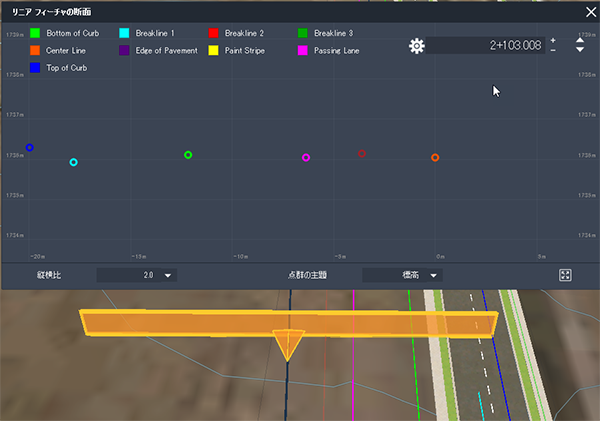
Task: Click the Center Line orange swatch
Action: (x=35, y=50)
